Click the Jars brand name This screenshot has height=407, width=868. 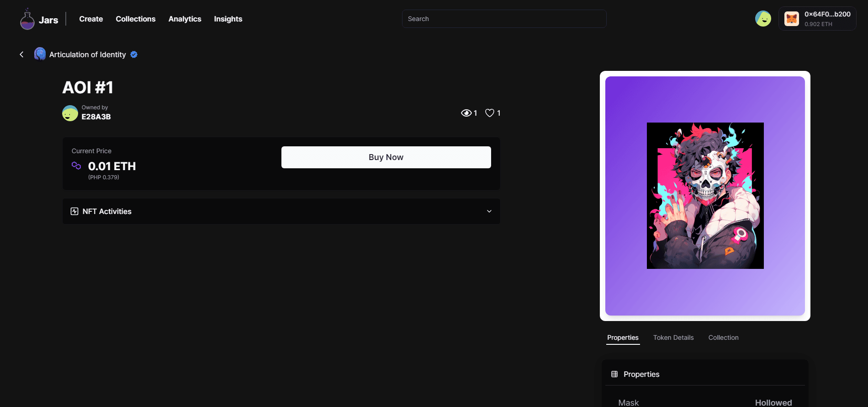coord(48,20)
